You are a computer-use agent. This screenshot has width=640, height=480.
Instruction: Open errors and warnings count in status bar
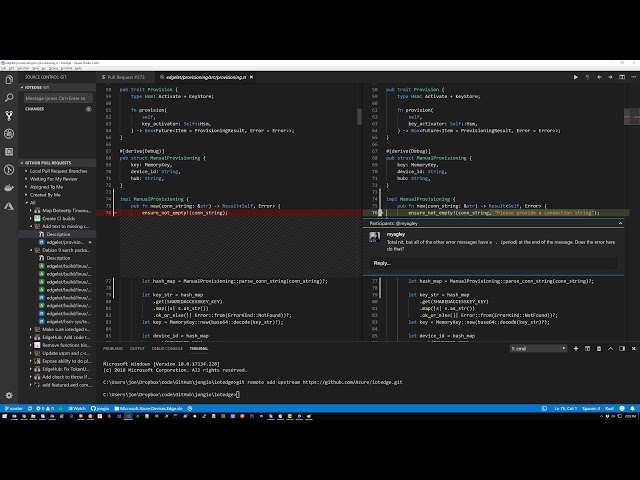[x=45, y=408]
